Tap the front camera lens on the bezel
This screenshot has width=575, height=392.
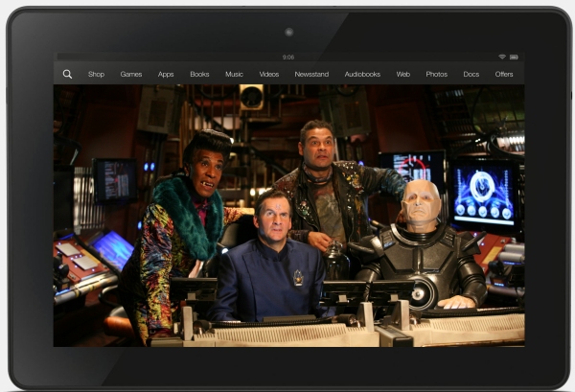[x=288, y=31]
